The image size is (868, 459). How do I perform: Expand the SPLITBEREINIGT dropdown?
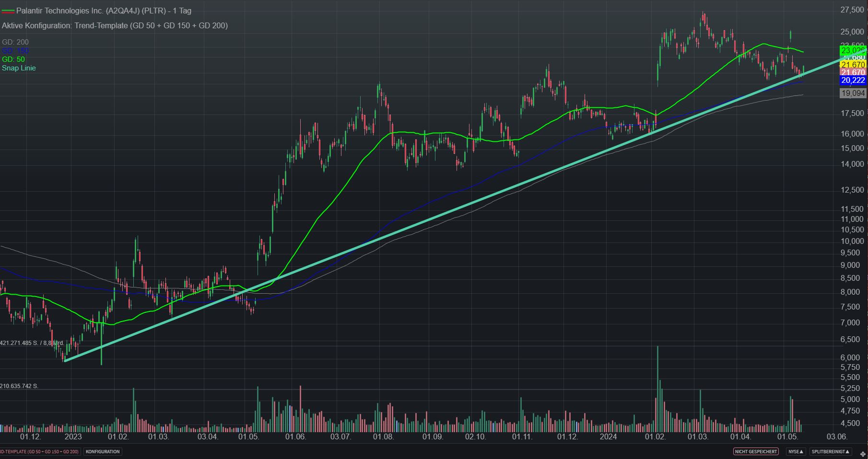coord(831,452)
